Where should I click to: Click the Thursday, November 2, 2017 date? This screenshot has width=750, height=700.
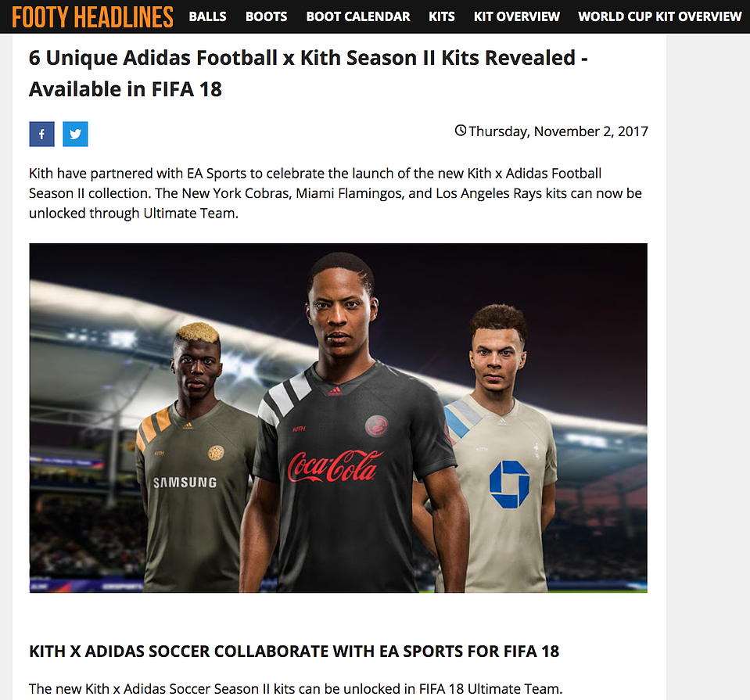coord(558,131)
